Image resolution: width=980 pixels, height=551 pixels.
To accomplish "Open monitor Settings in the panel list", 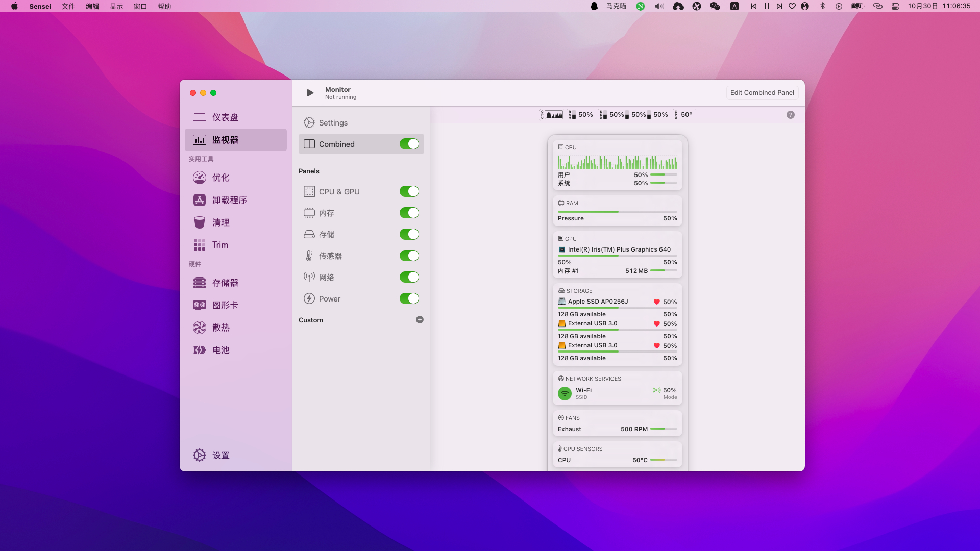I will point(333,123).
